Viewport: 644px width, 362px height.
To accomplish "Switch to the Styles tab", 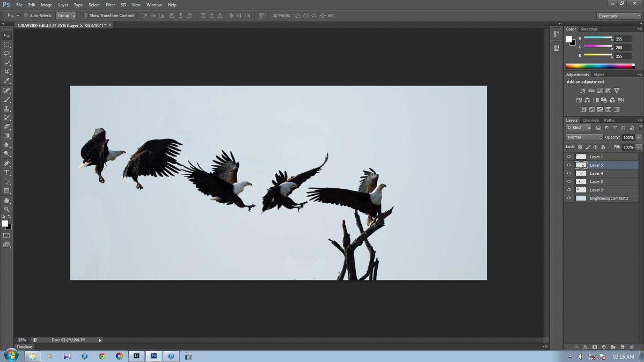I will coord(599,75).
